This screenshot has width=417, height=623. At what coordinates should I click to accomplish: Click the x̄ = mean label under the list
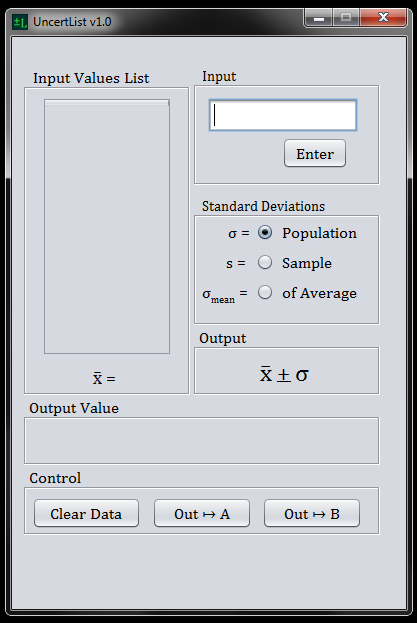tap(104, 378)
